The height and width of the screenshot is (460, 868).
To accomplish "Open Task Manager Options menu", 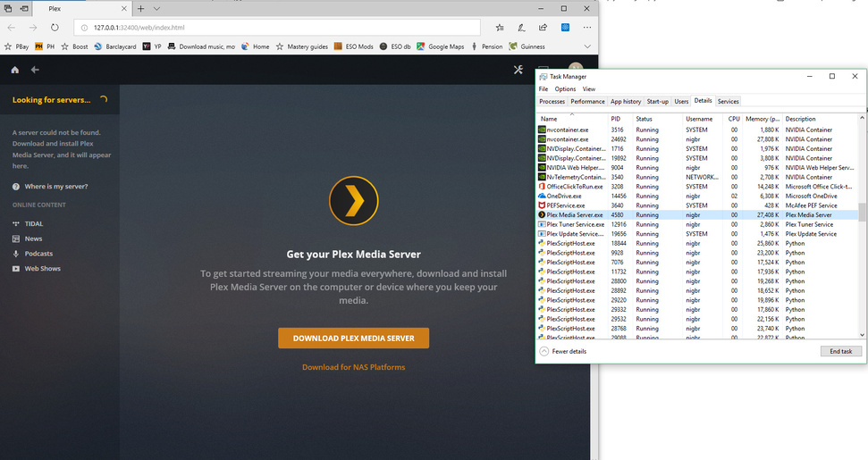I will point(565,89).
